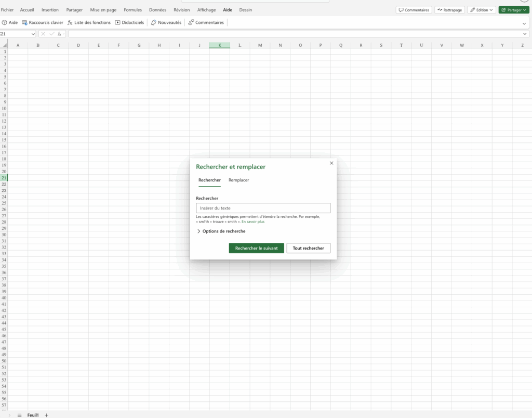532x418 pixels.
Task: Click Rechercher le suivant button
Action: pos(256,248)
